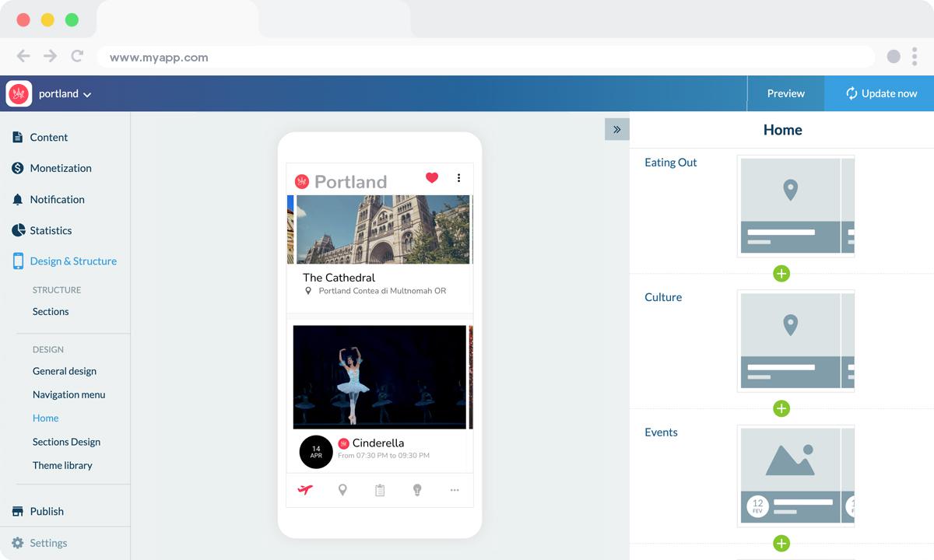Open Theme library in sidebar
The height and width of the screenshot is (560, 934).
point(62,465)
